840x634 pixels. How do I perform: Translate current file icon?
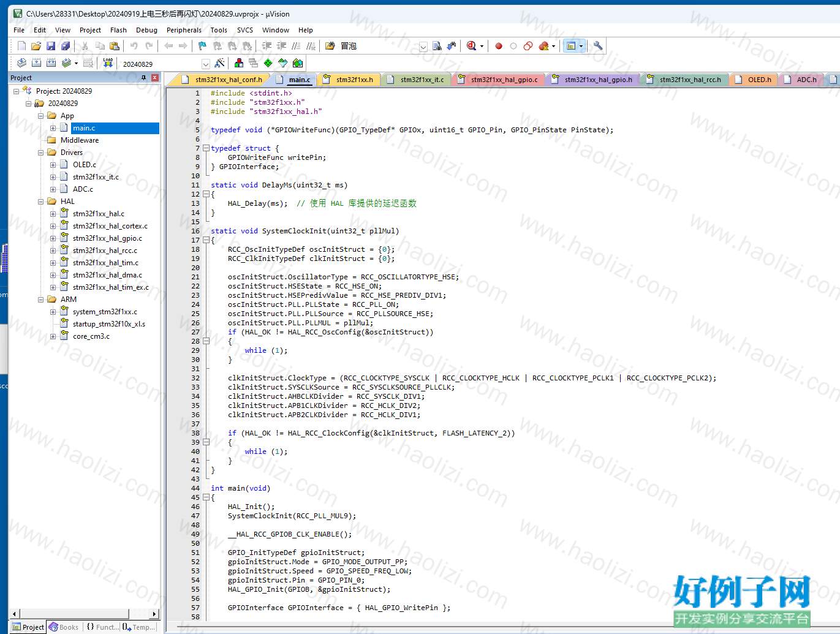[21, 63]
